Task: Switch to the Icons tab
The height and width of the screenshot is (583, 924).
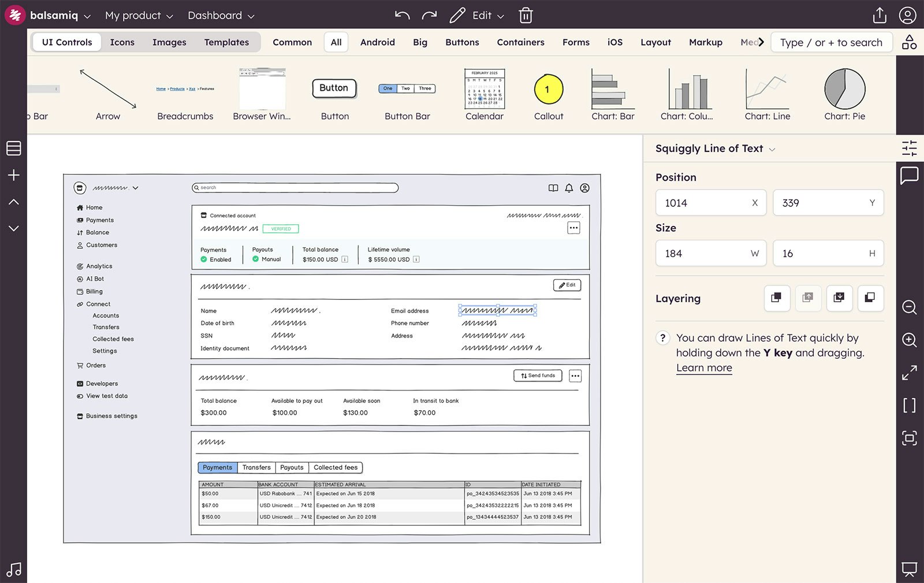Action: click(x=122, y=42)
